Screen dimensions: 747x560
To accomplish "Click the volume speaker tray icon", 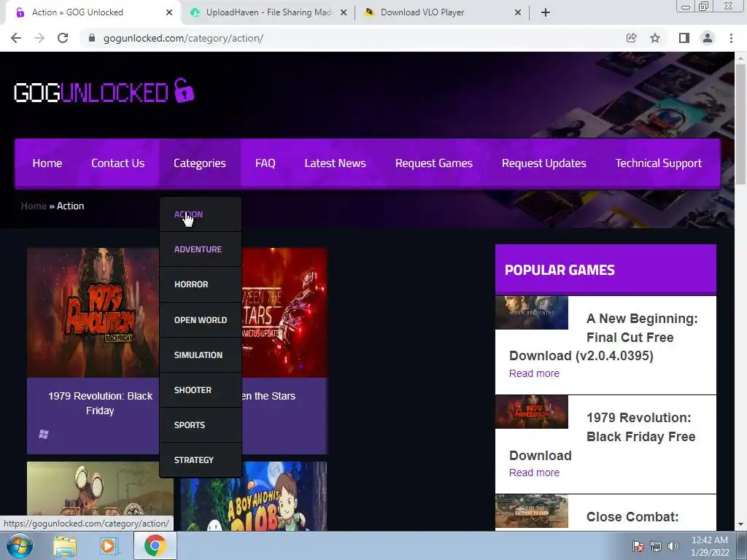I will coord(673,546).
